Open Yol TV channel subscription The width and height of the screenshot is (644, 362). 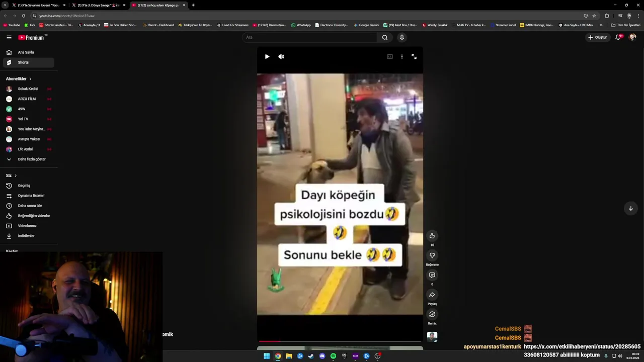tap(29, 119)
